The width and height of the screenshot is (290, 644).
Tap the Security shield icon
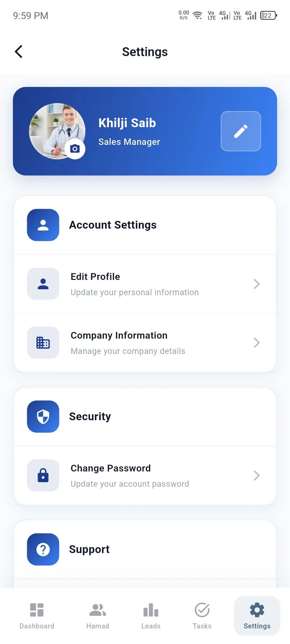(x=43, y=416)
